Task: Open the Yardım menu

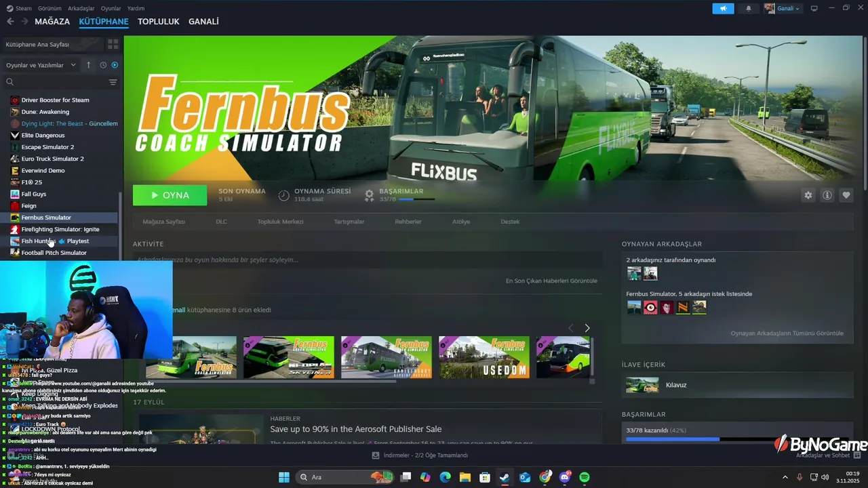Action: tap(136, 8)
